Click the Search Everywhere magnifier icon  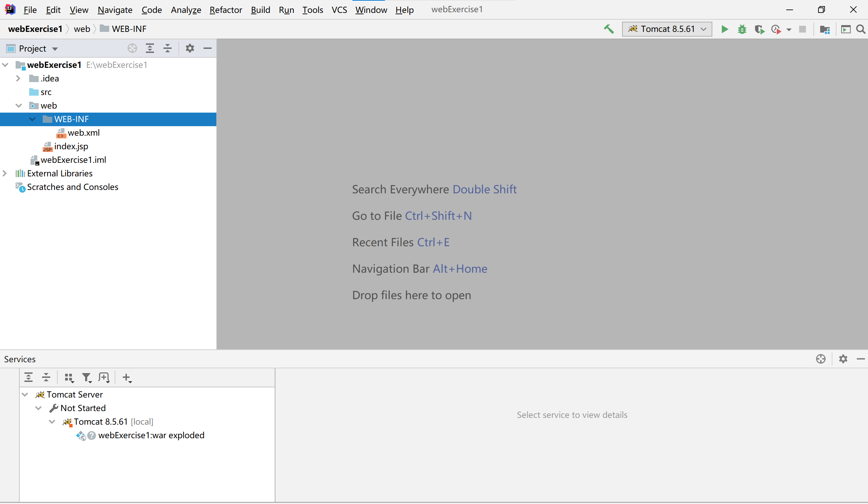[861, 29]
